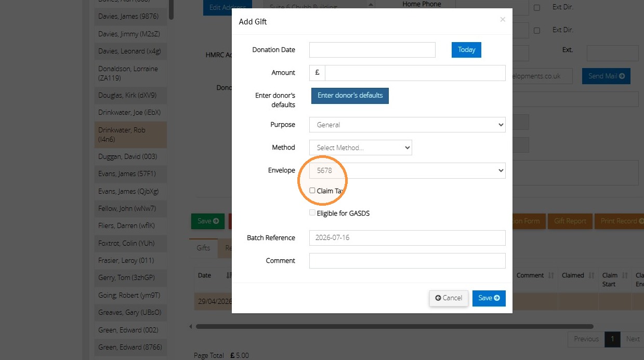Image resolution: width=644 pixels, height=360 pixels.
Task: Click the Edit Address button
Action: 228,8
